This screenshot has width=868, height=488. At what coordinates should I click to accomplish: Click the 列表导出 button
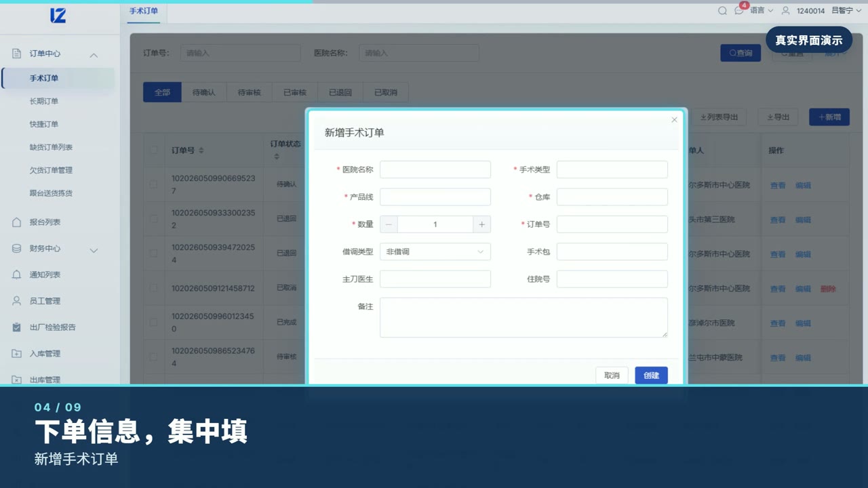[x=719, y=117]
